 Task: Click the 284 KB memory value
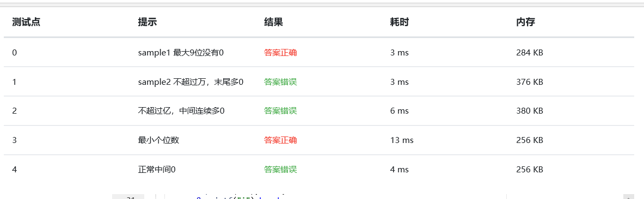pyautogui.click(x=530, y=53)
